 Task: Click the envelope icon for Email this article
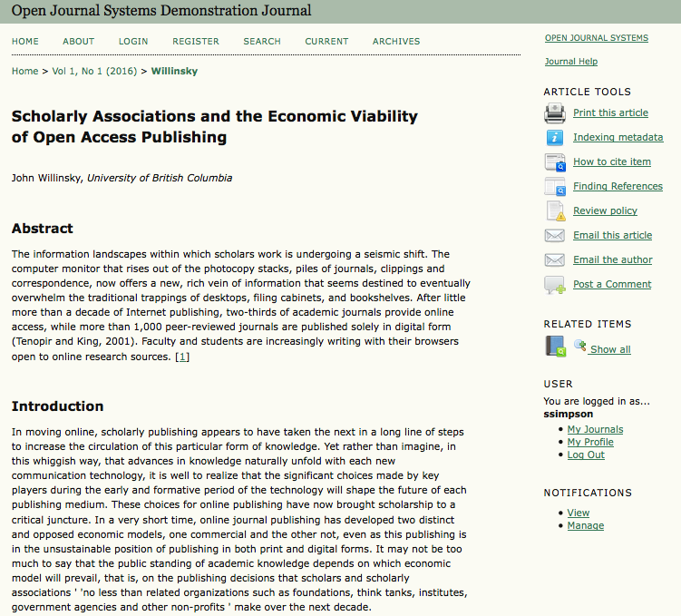pyautogui.click(x=554, y=236)
